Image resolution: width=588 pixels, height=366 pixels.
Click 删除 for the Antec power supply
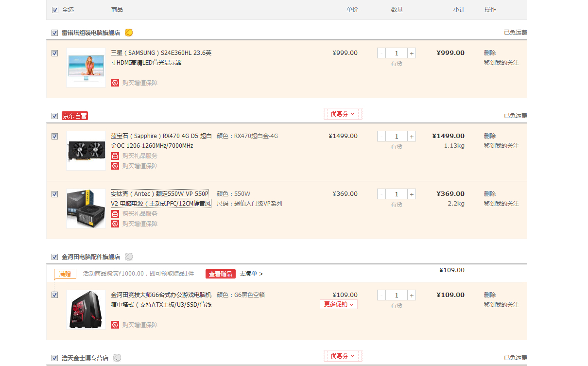click(490, 194)
